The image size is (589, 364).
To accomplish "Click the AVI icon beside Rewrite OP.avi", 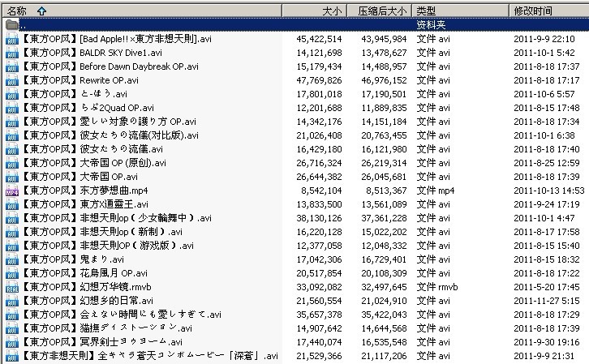I will coord(11,80).
